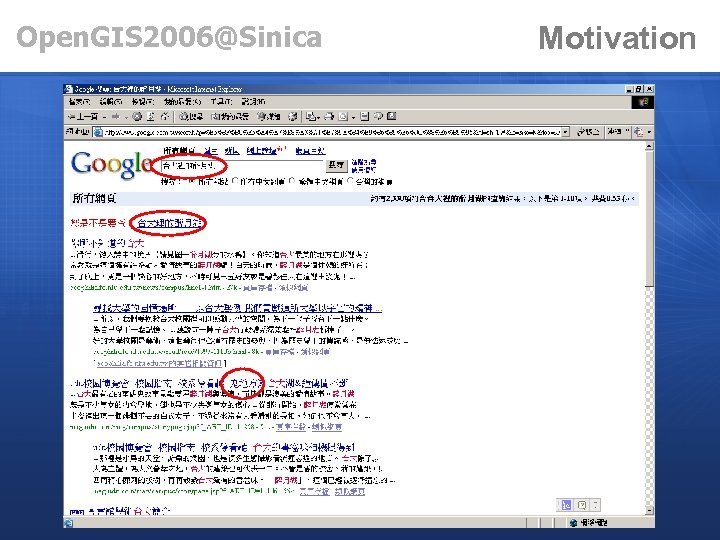Open the File (檔案) menu
Screen dimensions: 720x540
point(79,102)
